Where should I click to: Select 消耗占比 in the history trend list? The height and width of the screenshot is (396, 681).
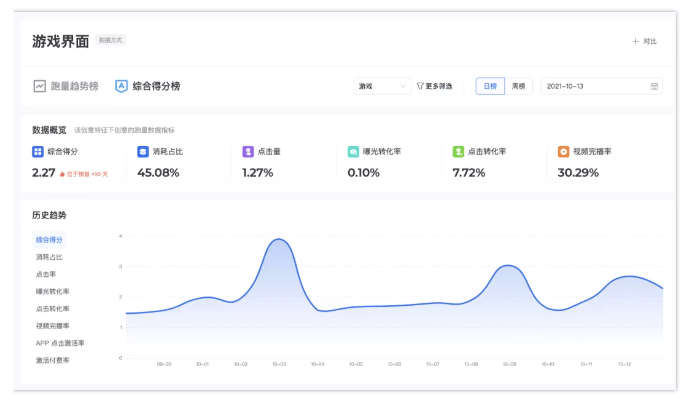(49, 257)
